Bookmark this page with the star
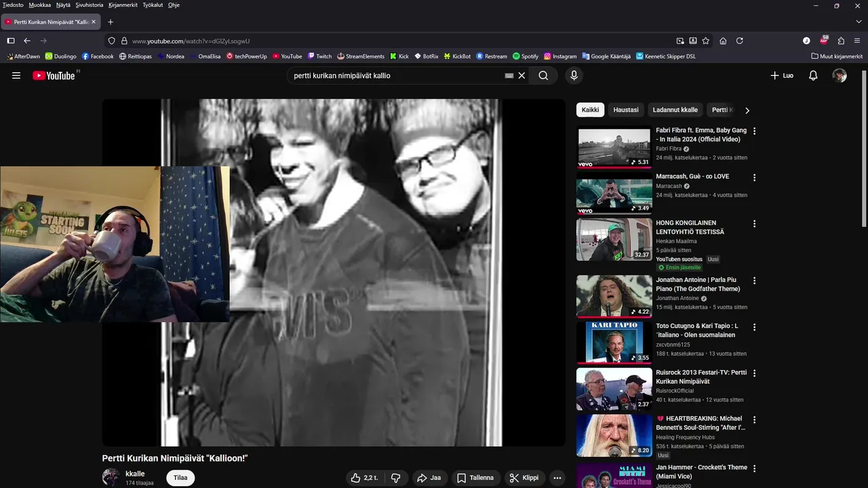The width and height of the screenshot is (868, 488). click(705, 41)
